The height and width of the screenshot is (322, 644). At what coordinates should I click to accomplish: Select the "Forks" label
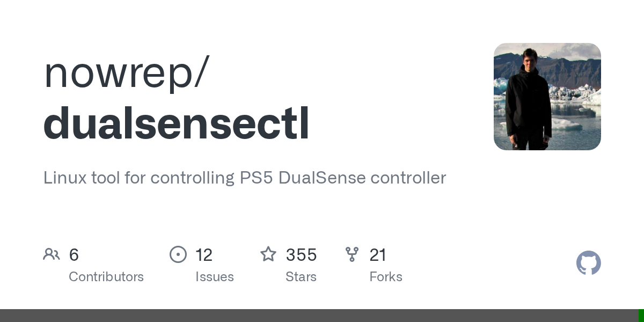[386, 277]
